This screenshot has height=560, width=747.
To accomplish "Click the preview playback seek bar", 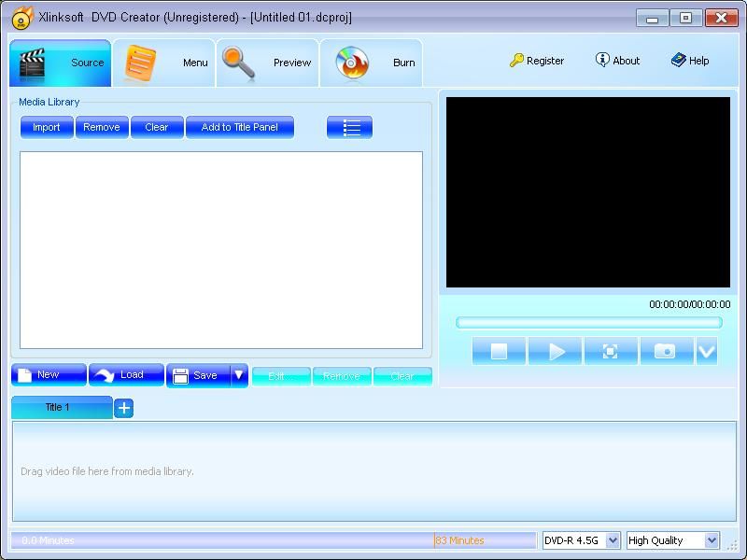I will [x=589, y=323].
